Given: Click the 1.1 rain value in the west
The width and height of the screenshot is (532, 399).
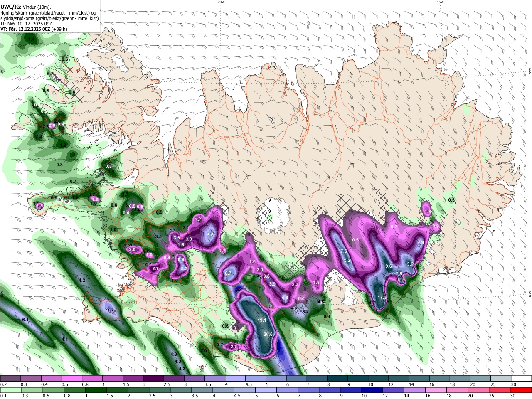Looking at the screenshot, I should 73,155.
